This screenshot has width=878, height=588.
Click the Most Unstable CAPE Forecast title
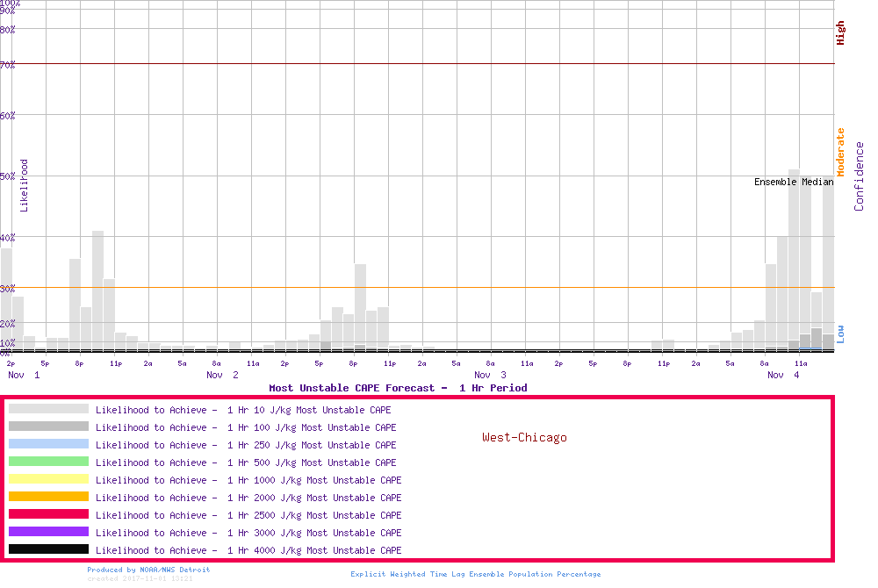pos(398,388)
